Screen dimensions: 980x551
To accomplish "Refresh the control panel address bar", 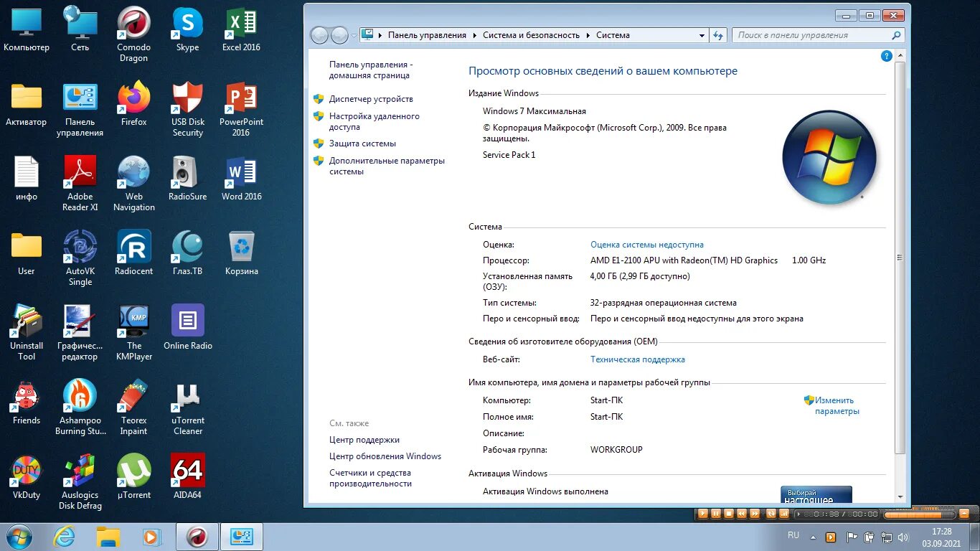I will point(718,35).
